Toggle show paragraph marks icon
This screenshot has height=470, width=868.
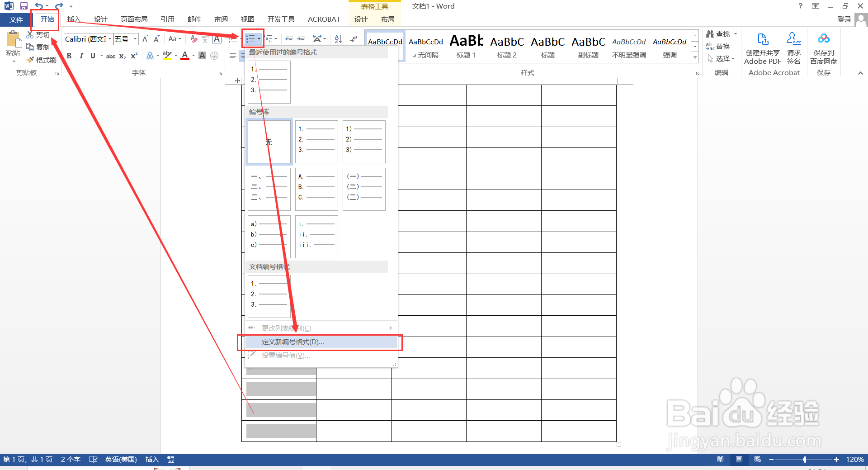tap(354, 39)
